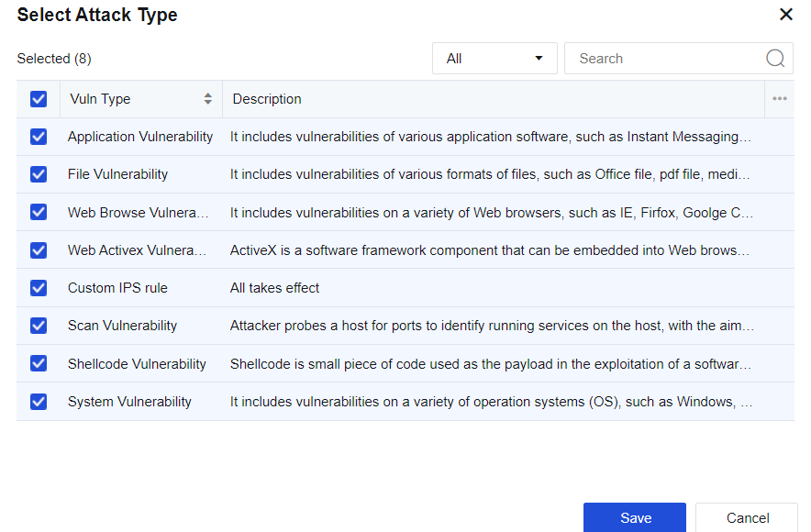
Task: Deselect Web Browse Vulnerability checkbox
Action: pyautogui.click(x=39, y=212)
